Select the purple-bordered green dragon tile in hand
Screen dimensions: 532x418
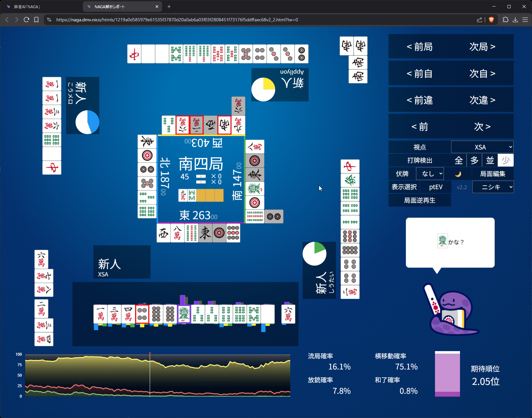[184, 314]
